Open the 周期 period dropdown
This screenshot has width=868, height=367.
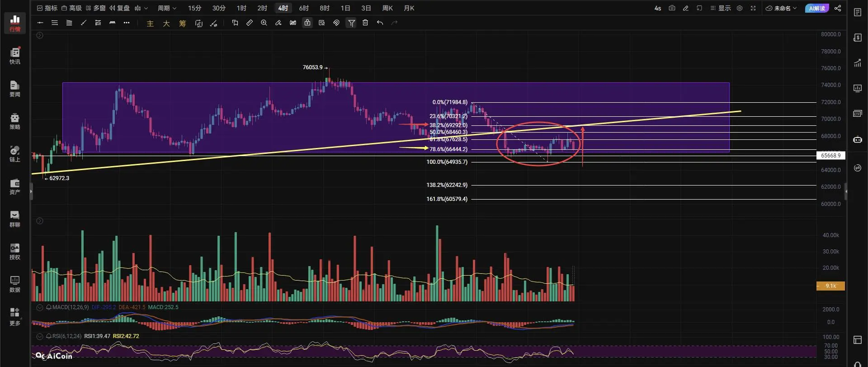[167, 8]
